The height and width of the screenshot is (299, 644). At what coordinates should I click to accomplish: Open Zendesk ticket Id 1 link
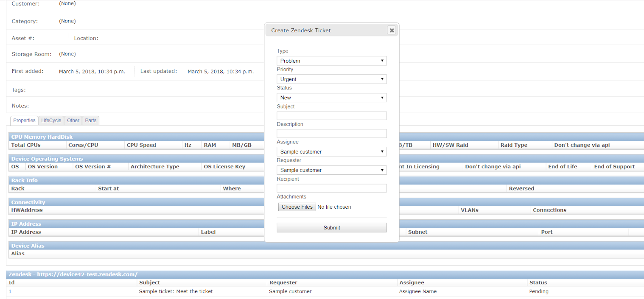click(x=10, y=291)
